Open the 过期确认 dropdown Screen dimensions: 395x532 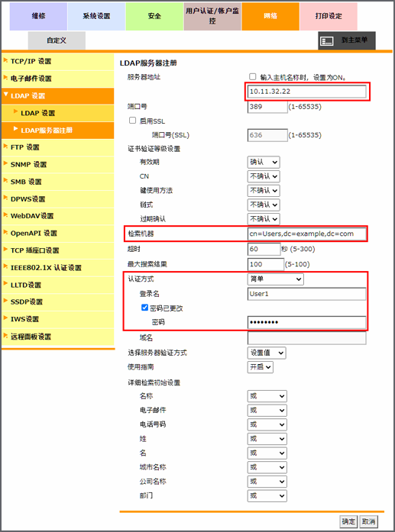[x=264, y=219]
